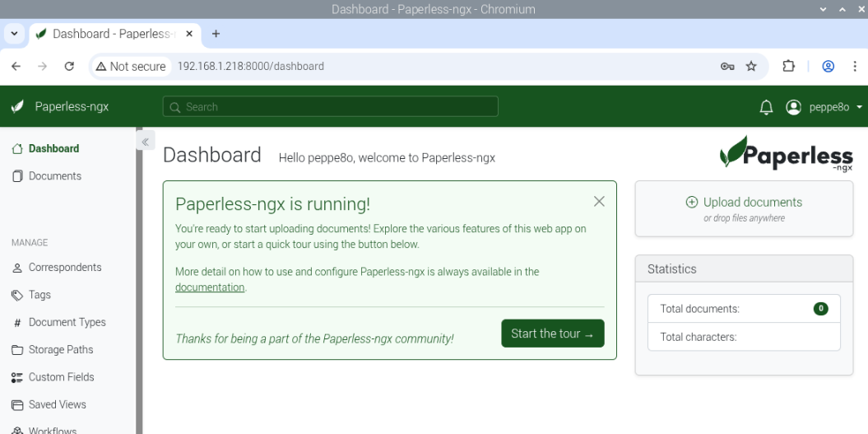Click the Paperless-ngx brand text in header

(72, 106)
